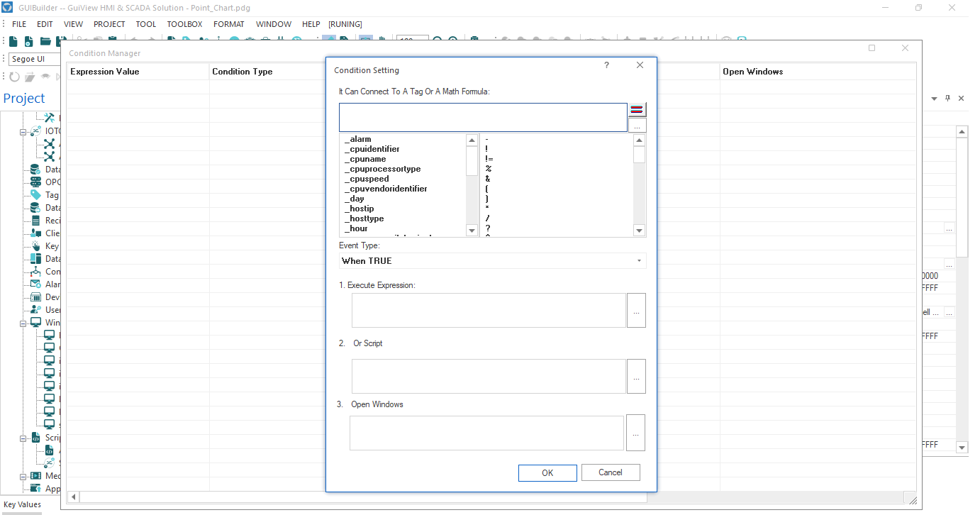
Task: Click the OK button
Action: click(547, 472)
